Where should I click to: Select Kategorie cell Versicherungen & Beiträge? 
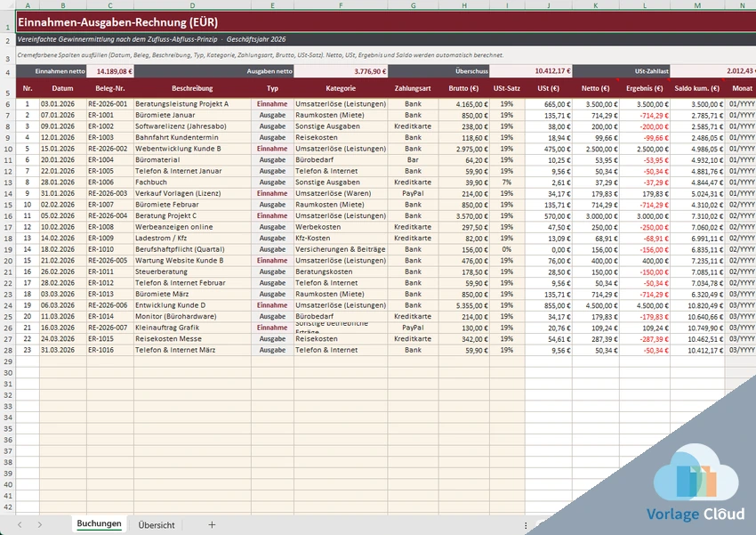tap(341, 249)
